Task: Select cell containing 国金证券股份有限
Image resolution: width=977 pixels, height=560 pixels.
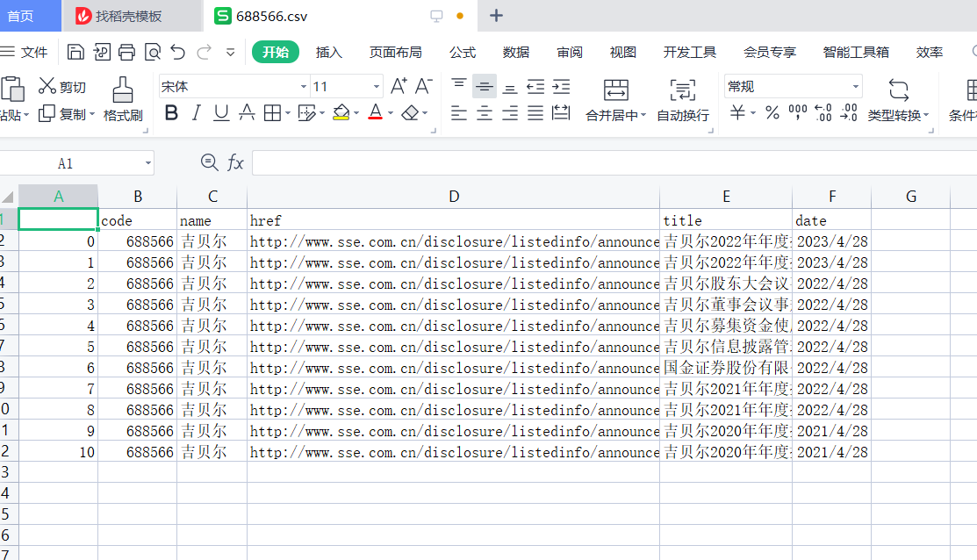Action: tap(726, 368)
